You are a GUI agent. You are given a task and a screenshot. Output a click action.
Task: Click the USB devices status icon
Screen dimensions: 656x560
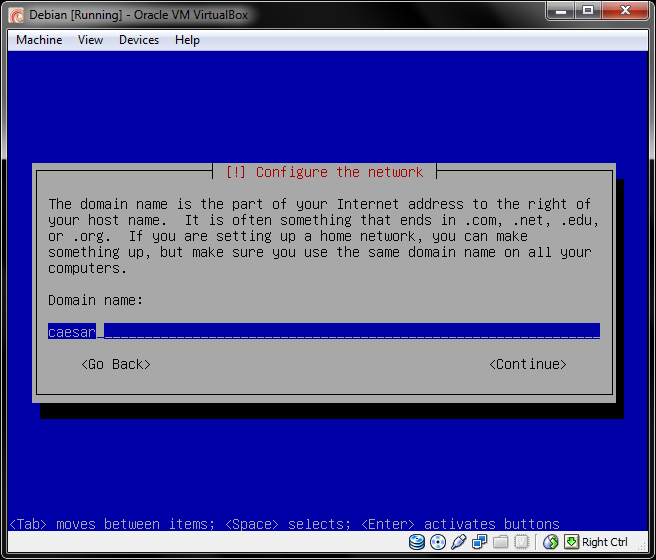[x=459, y=542]
